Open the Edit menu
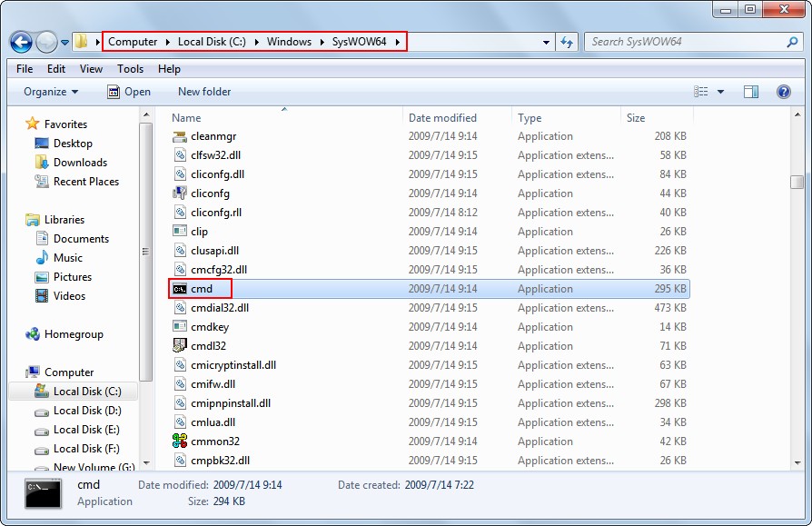This screenshot has width=812, height=526. click(56, 69)
